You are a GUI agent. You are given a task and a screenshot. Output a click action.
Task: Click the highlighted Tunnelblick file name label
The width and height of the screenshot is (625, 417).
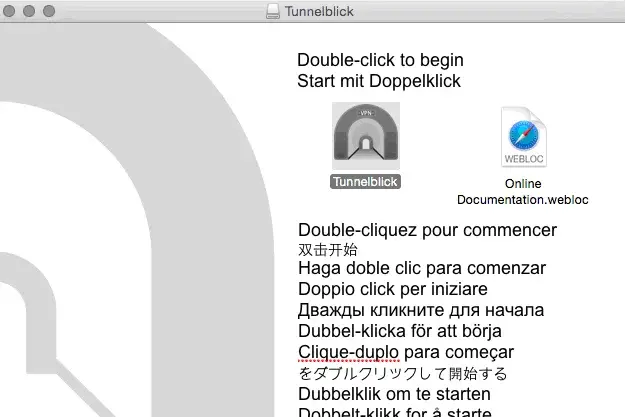pyautogui.click(x=365, y=181)
